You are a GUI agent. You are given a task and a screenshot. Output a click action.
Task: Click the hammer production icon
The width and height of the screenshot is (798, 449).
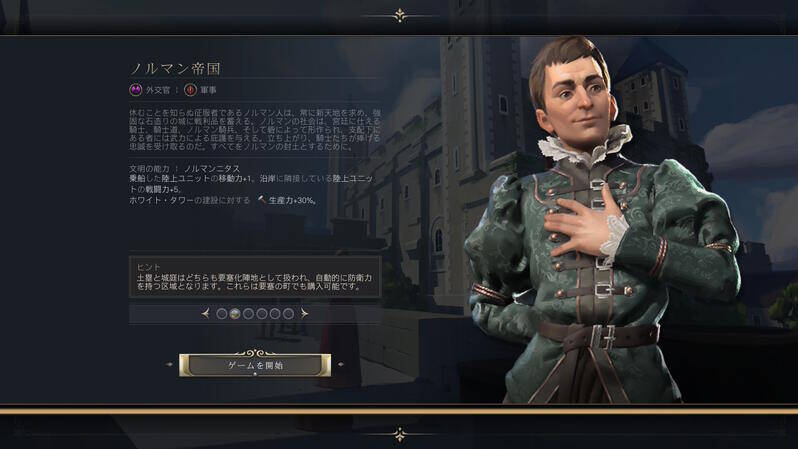coord(262,200)
